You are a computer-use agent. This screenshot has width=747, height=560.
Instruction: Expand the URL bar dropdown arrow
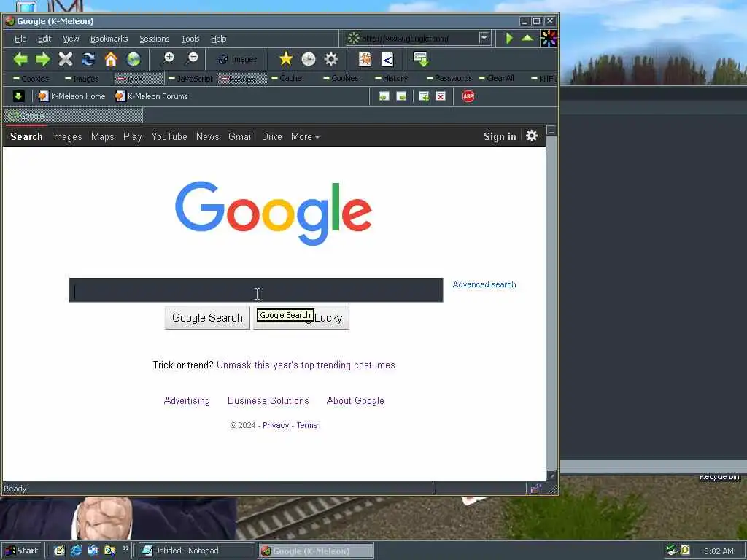[x=484, y=38]
